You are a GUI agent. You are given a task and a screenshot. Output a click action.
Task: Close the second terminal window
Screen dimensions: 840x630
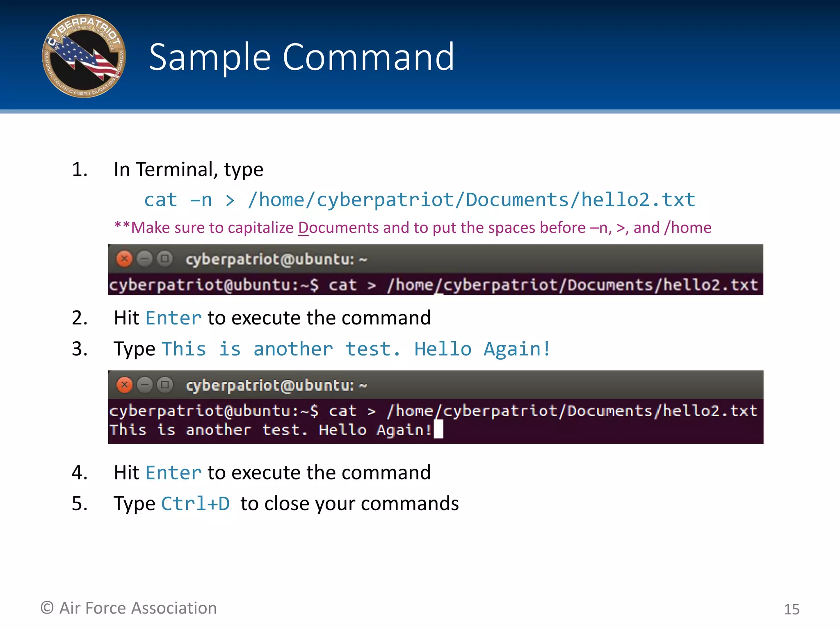124,385
